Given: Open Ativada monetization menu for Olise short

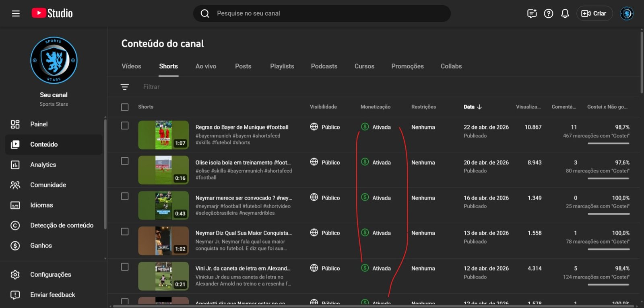Looking at the screenshot, I should point(376,162).
